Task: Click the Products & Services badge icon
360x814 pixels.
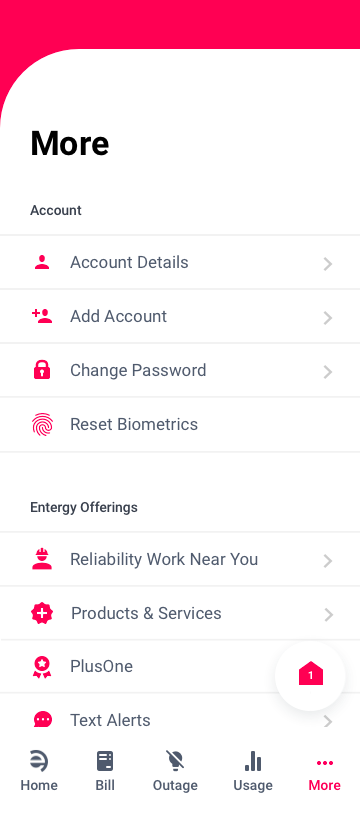Action: 42,613
